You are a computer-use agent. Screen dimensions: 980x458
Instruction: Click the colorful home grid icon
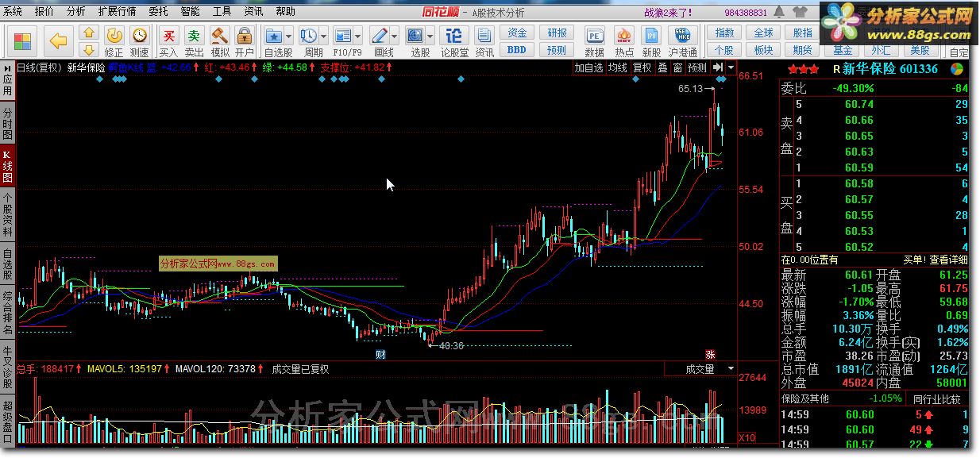(23, 41)
